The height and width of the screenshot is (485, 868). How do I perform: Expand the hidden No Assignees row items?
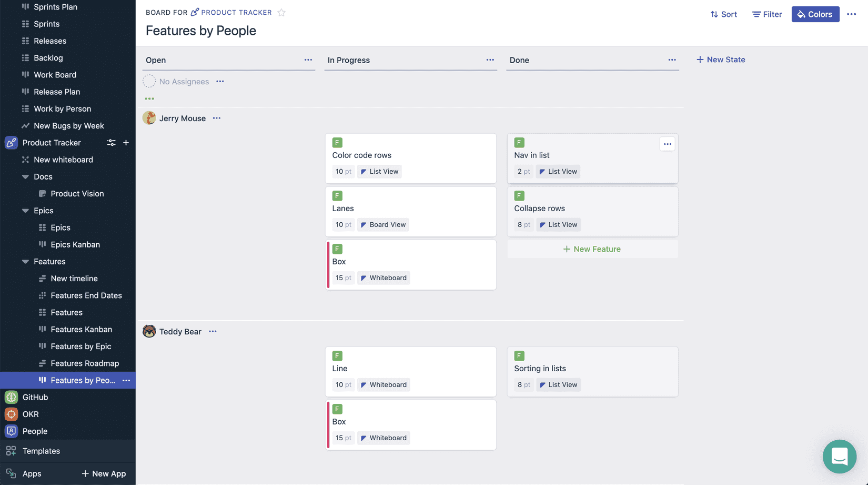click(x=149, y=98)
